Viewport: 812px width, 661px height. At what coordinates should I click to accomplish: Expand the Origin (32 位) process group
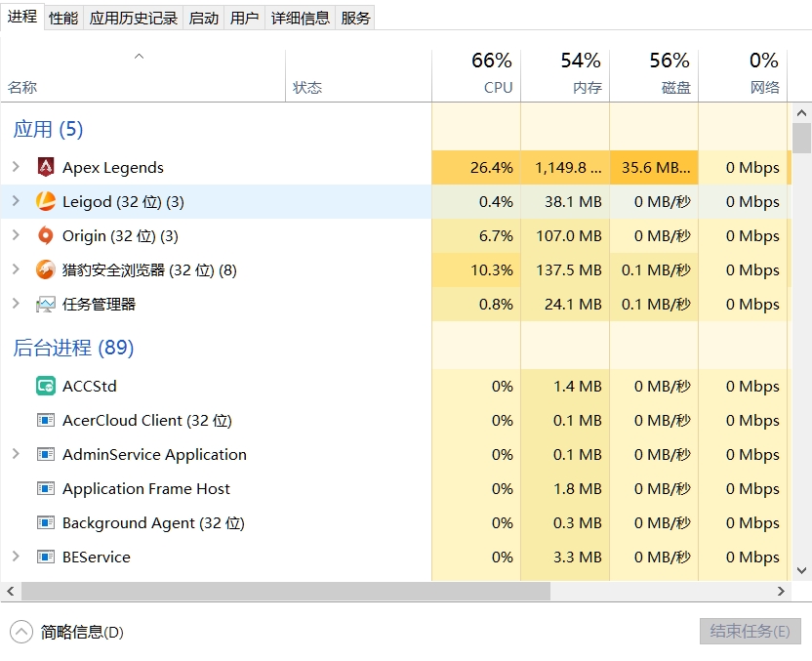tap(16, 236)
